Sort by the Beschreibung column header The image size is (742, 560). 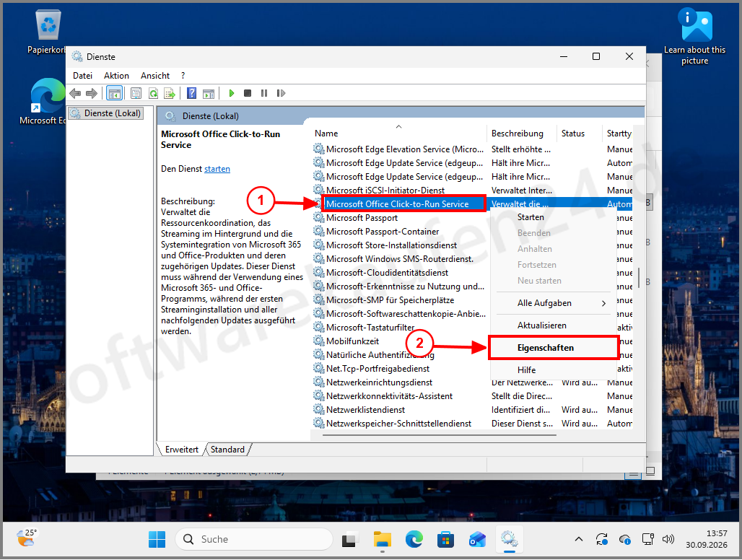521,134
